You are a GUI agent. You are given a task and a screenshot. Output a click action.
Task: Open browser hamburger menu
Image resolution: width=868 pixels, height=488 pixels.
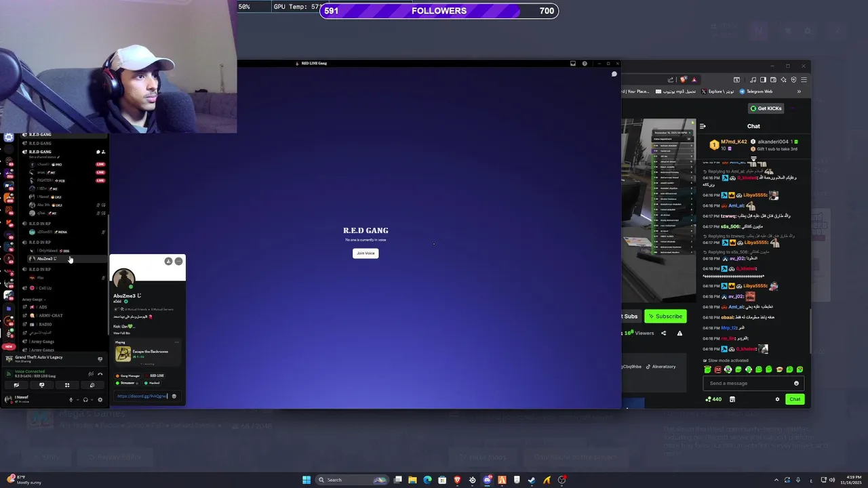[x=804, y=80]
